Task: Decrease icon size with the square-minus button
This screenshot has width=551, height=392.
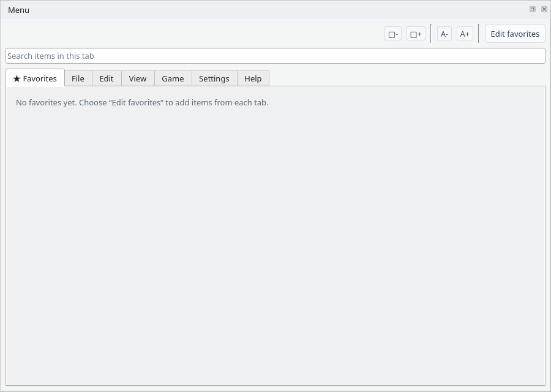Action: (x=393, y=34)
